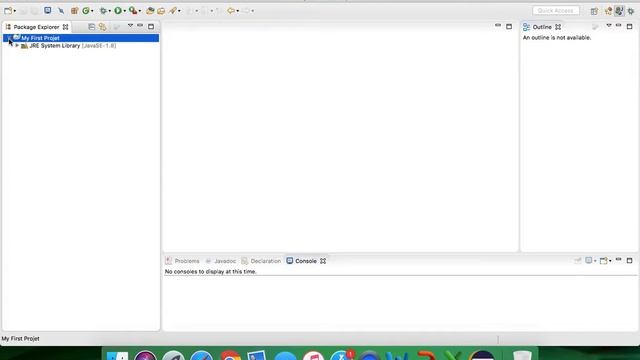The image size is (640, 360).
Task: Select the My First Projet project
Action: (x=81, y=38)
